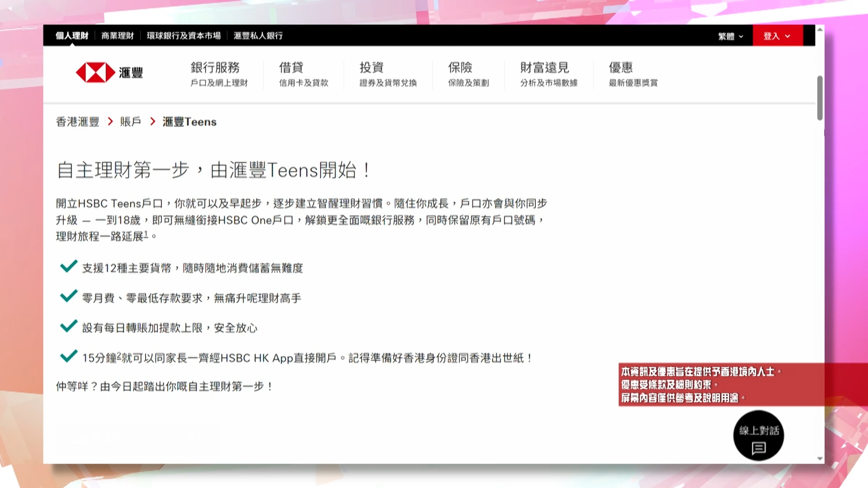Open the 登入 login dropdown
The image size is (868, 488).
pos(777,35)
